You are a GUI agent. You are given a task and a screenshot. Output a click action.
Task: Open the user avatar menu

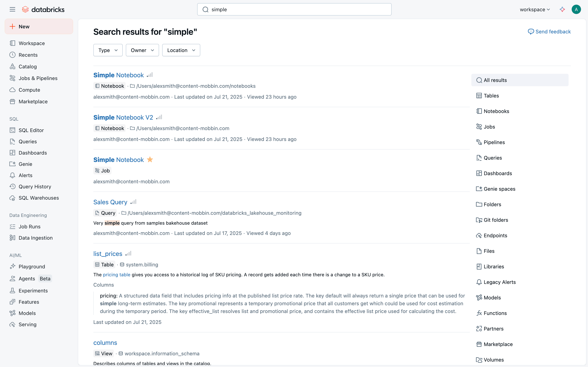[x=576, y=10]
